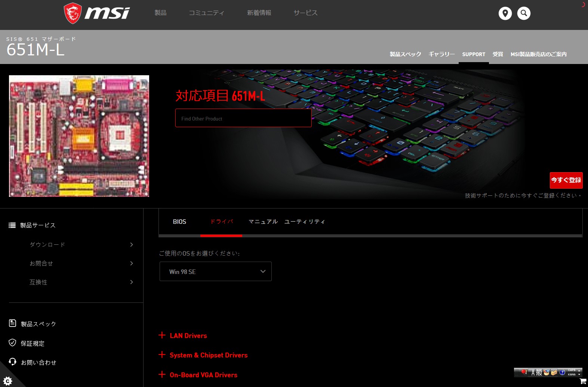
Task: Expand the 互換性 sidebar item
Action: pos(81,282)
